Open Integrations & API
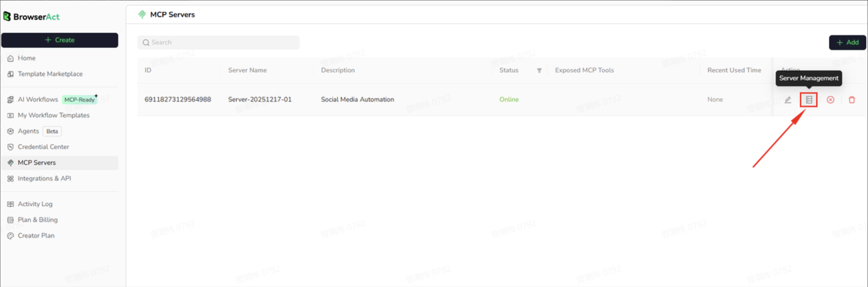 point(44,178)
